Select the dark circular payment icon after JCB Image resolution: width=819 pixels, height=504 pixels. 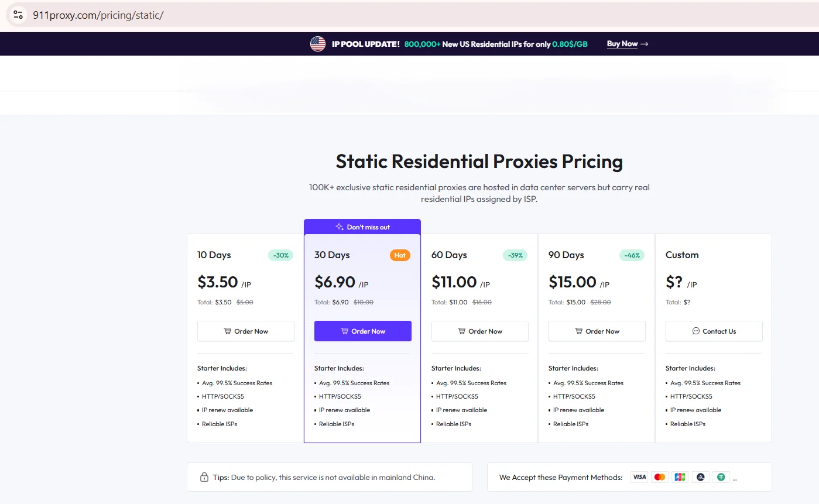point(700,477)
